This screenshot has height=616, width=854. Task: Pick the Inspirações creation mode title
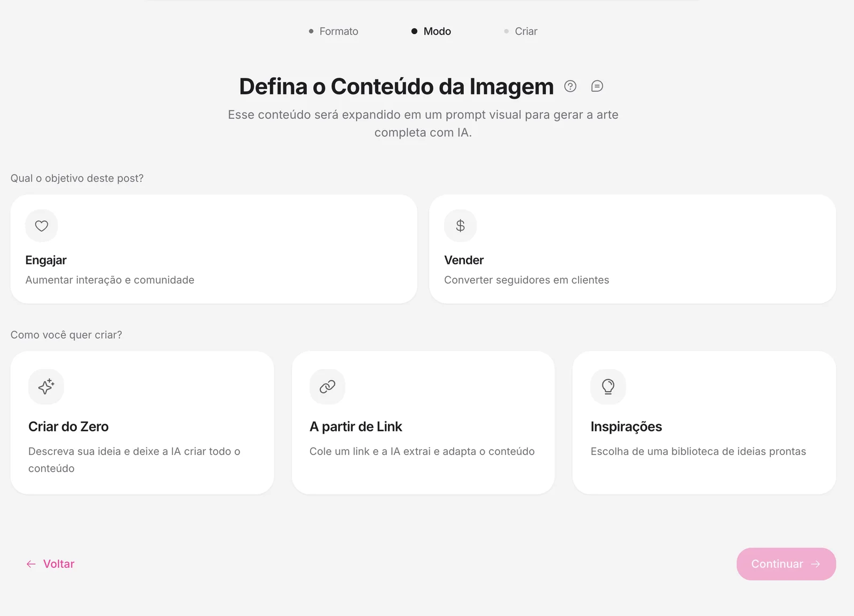(626, 427)
